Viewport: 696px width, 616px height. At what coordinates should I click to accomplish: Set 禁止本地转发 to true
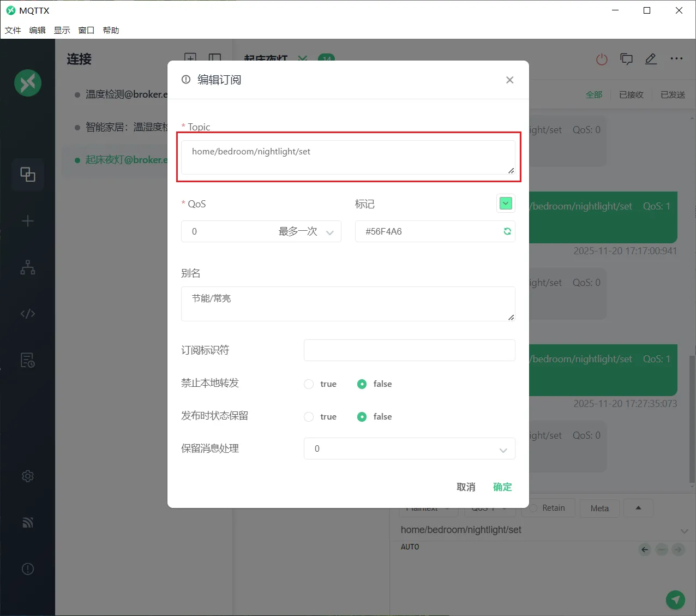tap(309, 384)
